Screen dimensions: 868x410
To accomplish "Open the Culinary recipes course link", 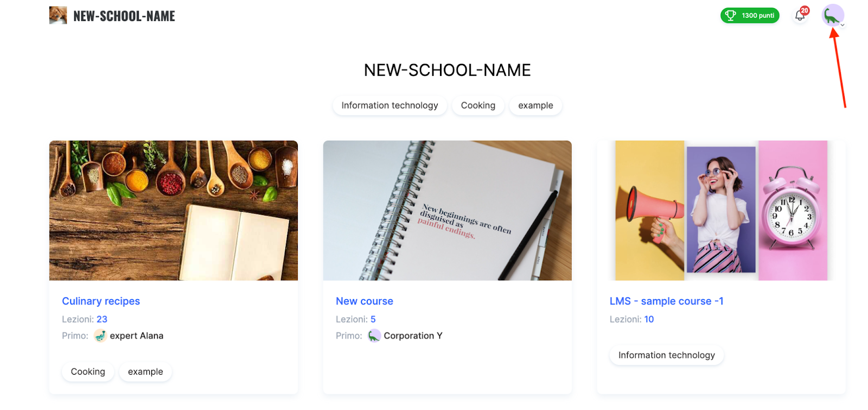I will pyautogui.click(x=101, y=301).
